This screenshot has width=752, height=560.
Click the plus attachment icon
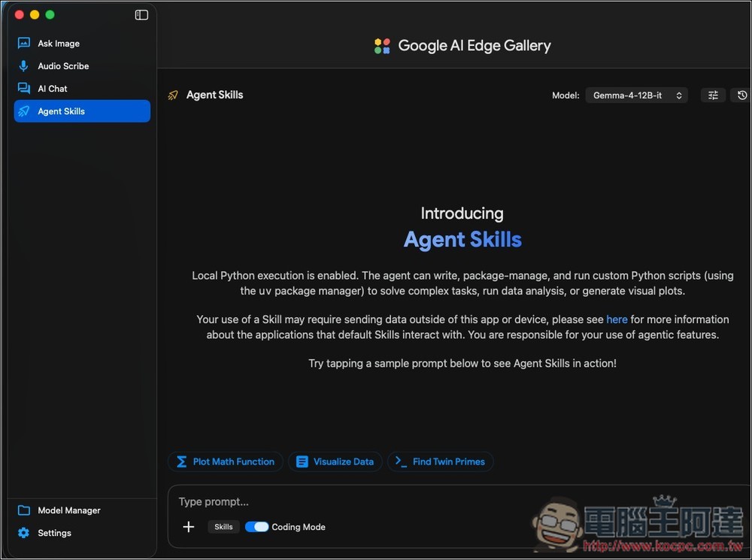[x=189, y=527]
